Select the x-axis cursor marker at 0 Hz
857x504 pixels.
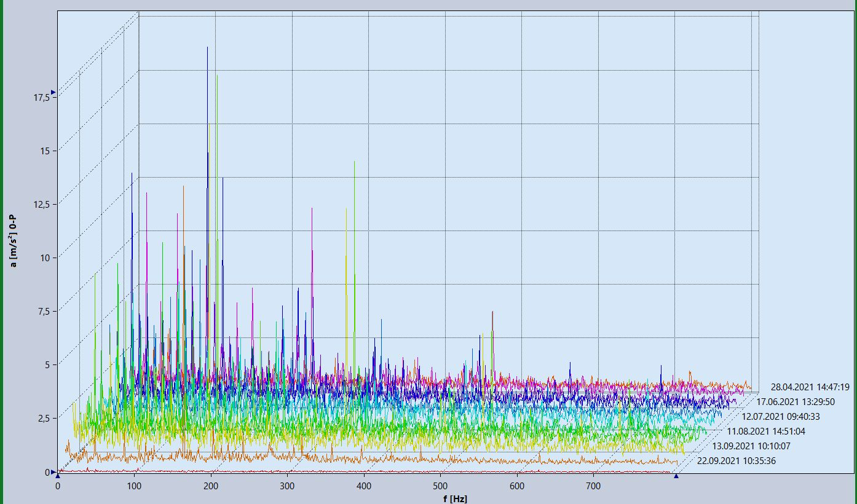58,476
